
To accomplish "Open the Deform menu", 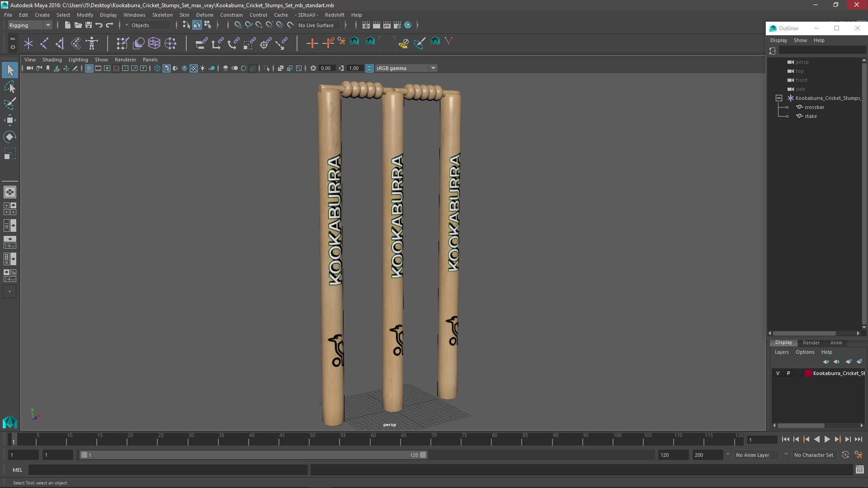I will point(204,15).
